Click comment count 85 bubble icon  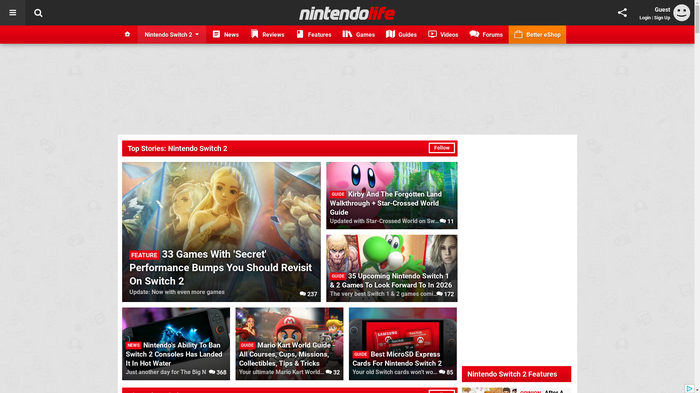442,372
